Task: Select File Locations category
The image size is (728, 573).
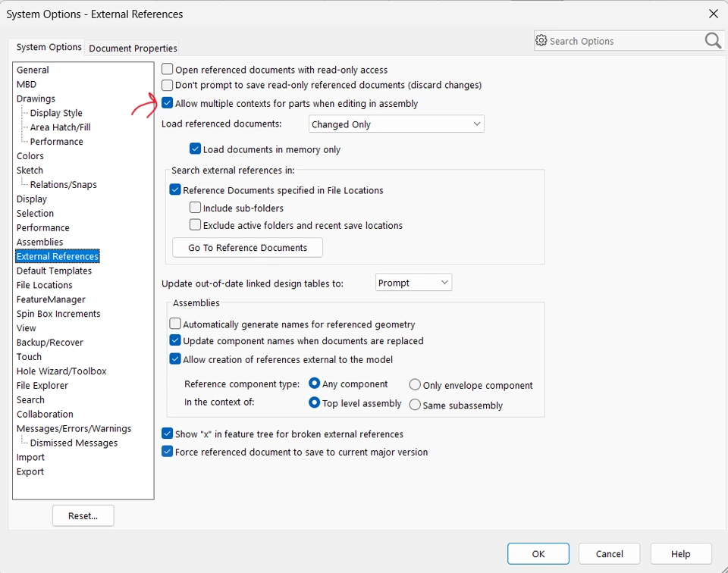Action: 45,285
